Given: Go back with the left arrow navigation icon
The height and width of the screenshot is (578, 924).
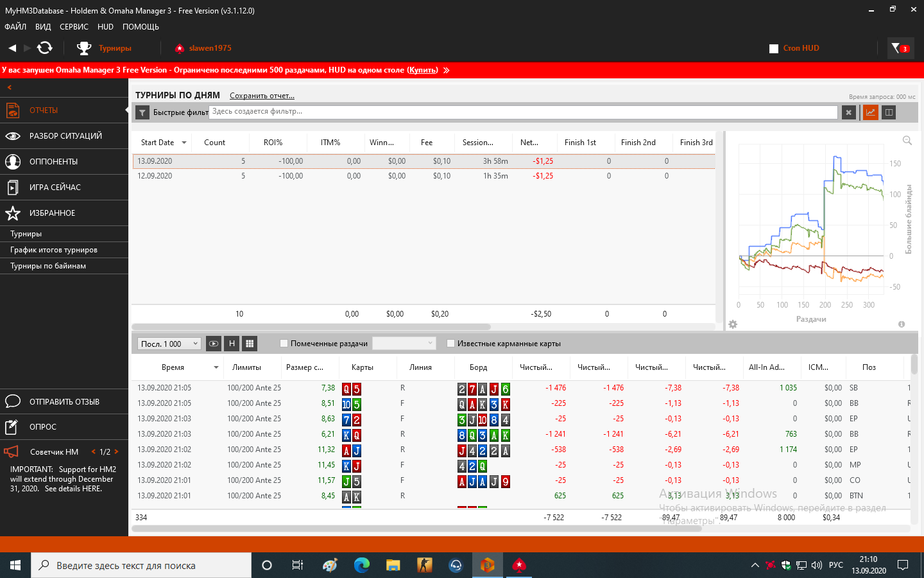Looking at the screenshot, I should point(12,48).
